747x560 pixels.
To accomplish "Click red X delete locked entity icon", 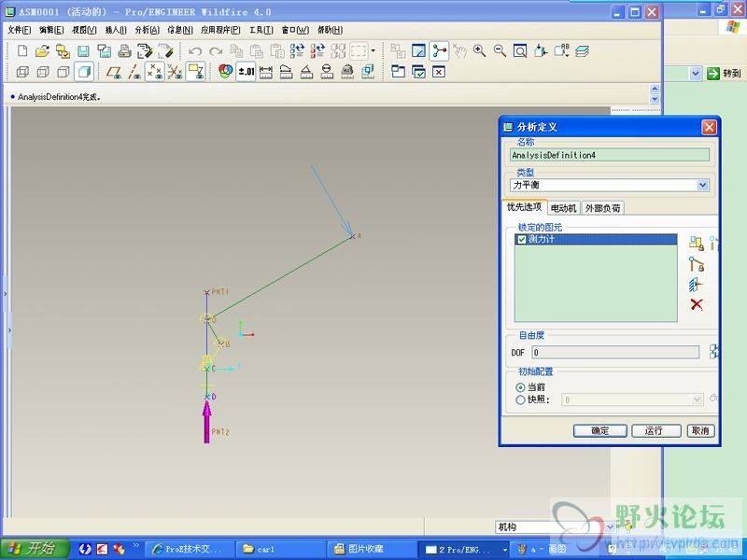I will click(696, 305).
